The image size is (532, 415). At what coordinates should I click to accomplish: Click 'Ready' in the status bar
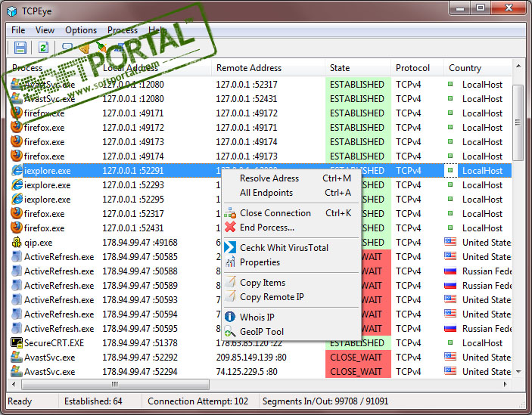click(x=20, y=401)
